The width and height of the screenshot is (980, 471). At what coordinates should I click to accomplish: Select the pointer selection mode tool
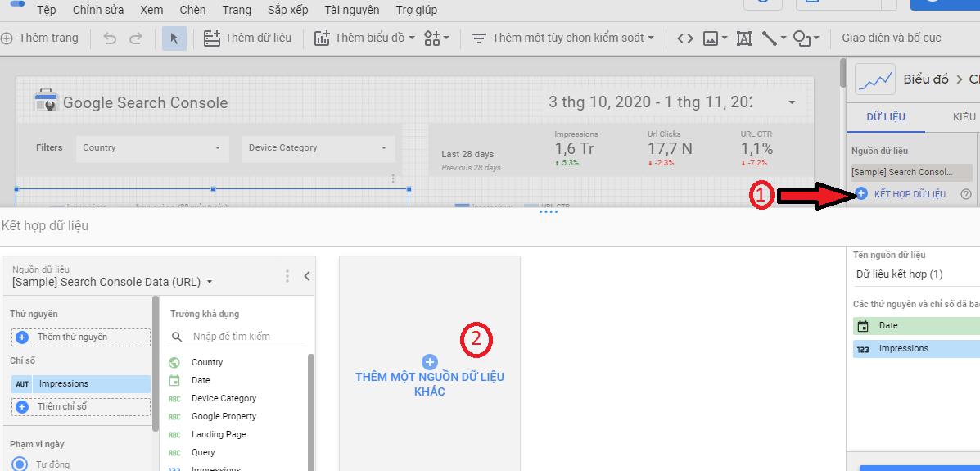click(x=174, y=38)
